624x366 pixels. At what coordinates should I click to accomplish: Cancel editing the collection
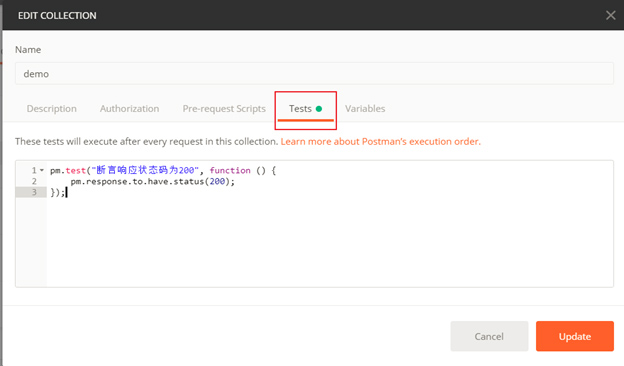click(489, 336)
